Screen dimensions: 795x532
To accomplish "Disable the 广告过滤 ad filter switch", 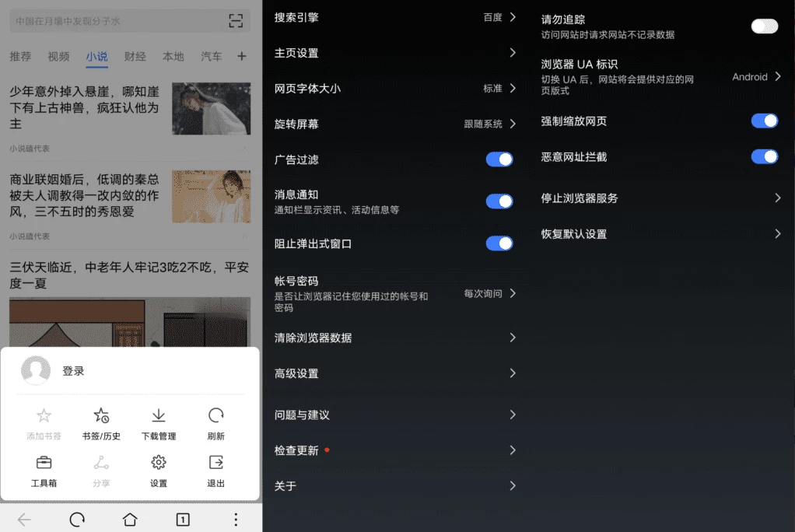I will (499, 159).
